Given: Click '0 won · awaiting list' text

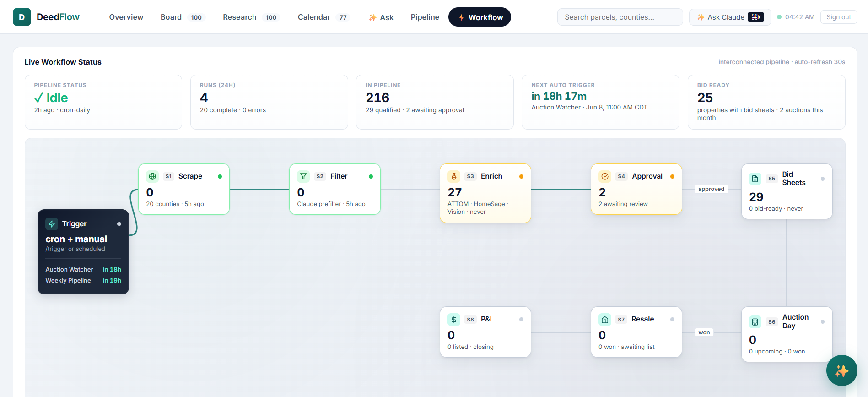Looking at the screenshot, I should (626, 347).
